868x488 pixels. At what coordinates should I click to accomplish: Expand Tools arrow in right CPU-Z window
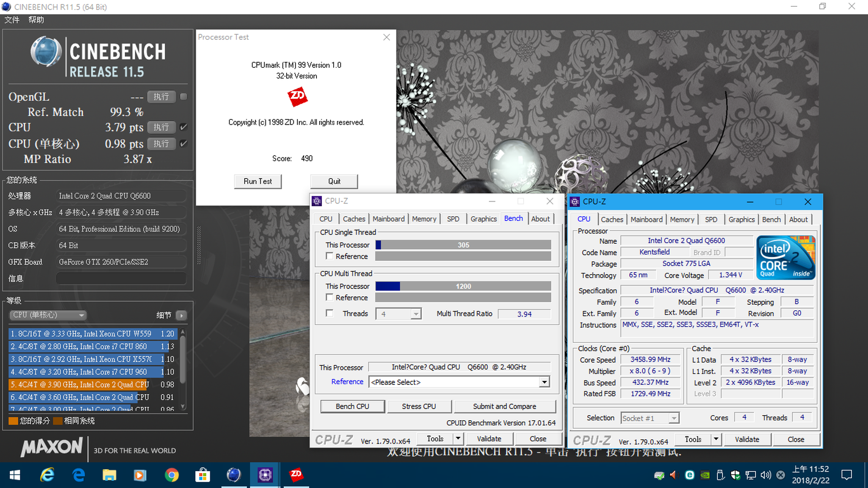(x=716, y=439)
